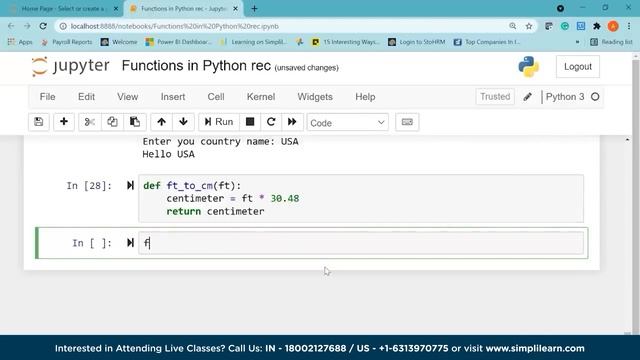This screenshot has height=360, width=640.
Task: Open the File menu
Action: (x=47, y=97)
